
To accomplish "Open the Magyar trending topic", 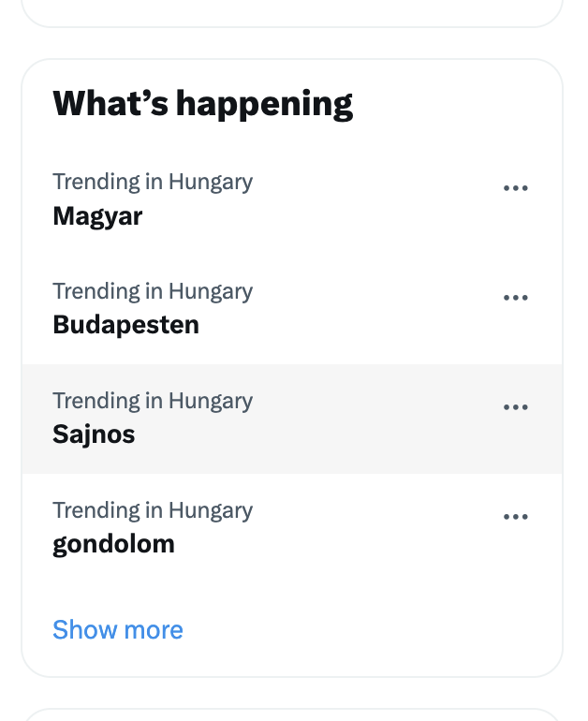I will 97,216.
